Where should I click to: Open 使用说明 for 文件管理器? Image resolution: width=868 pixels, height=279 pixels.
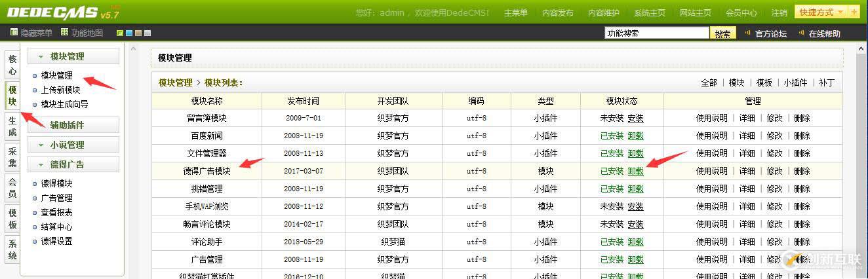712,154
